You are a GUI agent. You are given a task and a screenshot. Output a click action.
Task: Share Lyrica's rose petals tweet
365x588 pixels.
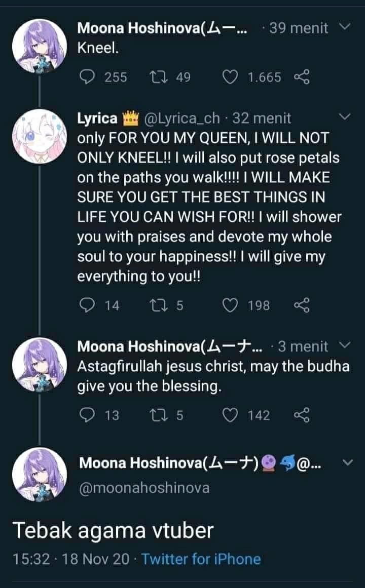301,305
